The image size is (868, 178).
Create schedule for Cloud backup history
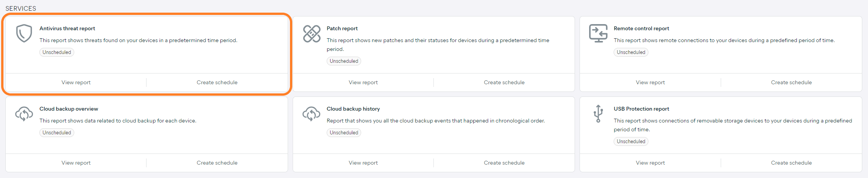click(504, 163)
